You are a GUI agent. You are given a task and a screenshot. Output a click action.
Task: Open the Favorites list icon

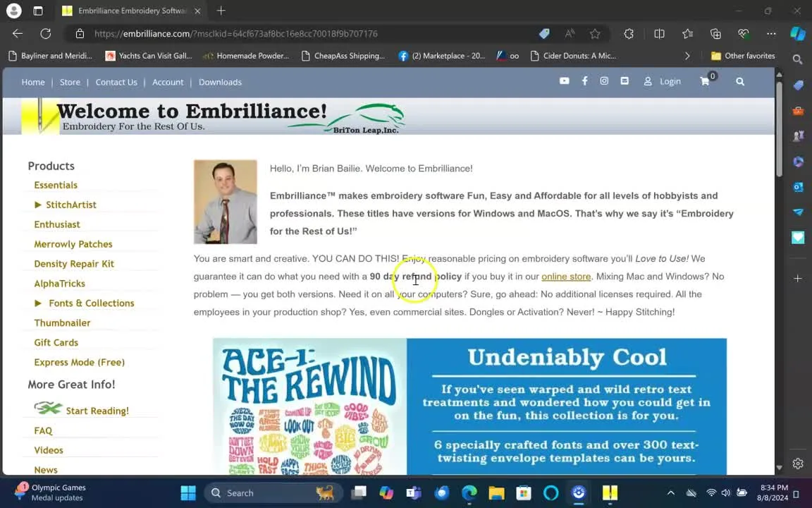click(688, 34)
